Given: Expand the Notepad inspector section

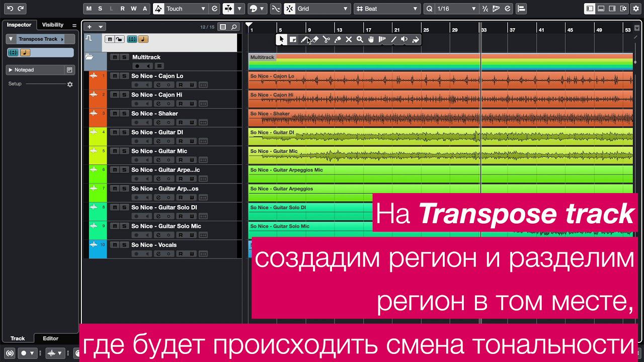Looking at the screenshot, I should 10,70.
